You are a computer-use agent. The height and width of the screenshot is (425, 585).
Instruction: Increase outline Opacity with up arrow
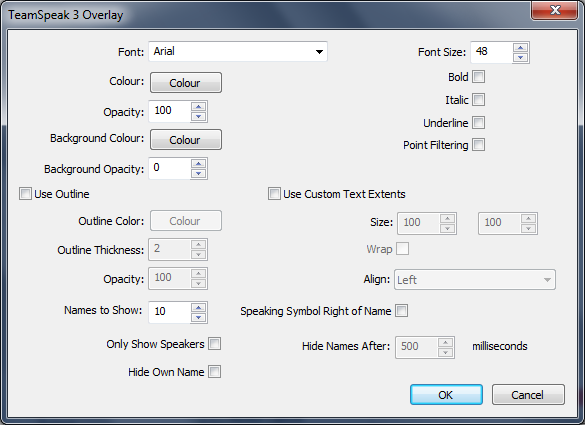coord(198,274)
